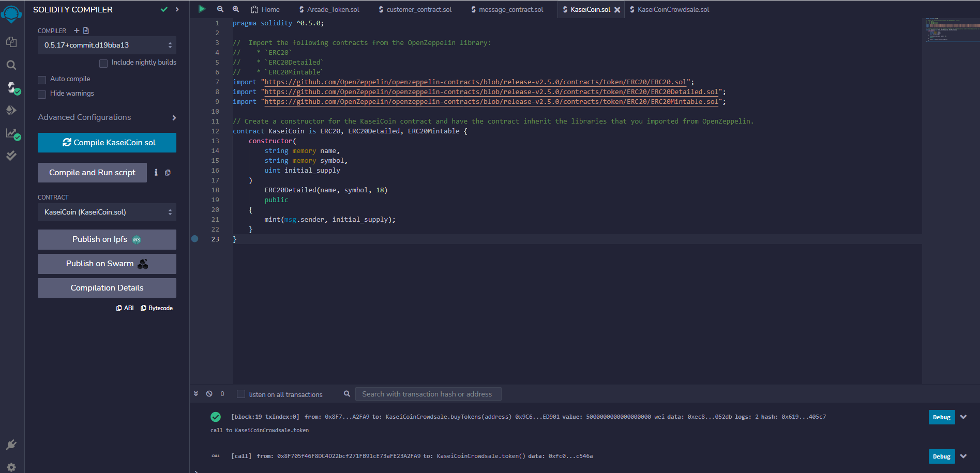Close the KaseiCoin.sol tab
980x473 pixels.
point(617,10)
